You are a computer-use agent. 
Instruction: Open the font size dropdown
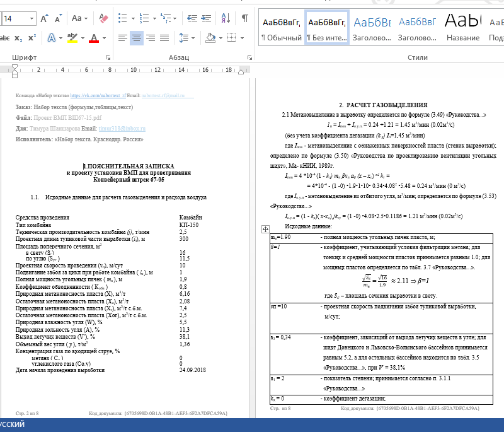[32, 19]
